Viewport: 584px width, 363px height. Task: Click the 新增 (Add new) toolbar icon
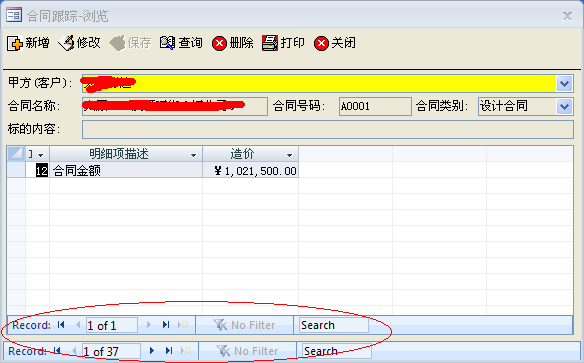tap(15, 43)
